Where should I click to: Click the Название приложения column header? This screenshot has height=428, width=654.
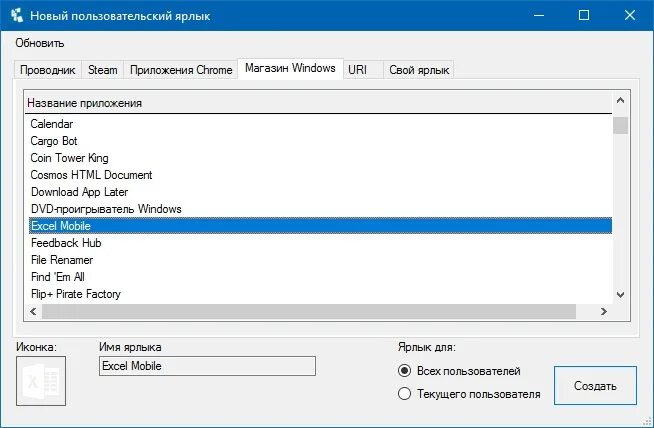pyautogui.click(x=319, y=103)
